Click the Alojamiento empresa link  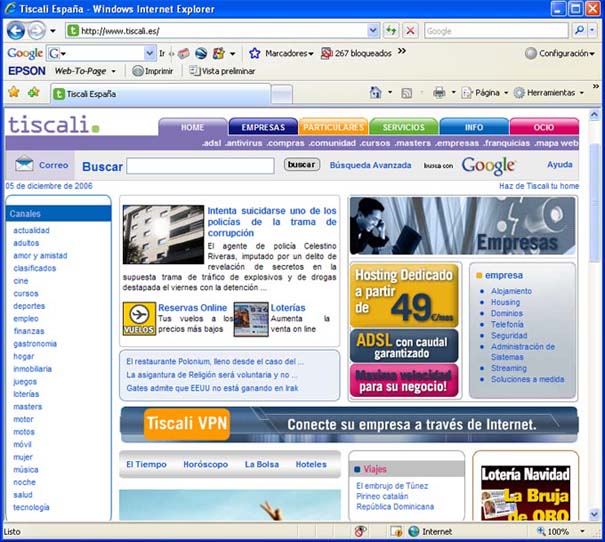511,291
